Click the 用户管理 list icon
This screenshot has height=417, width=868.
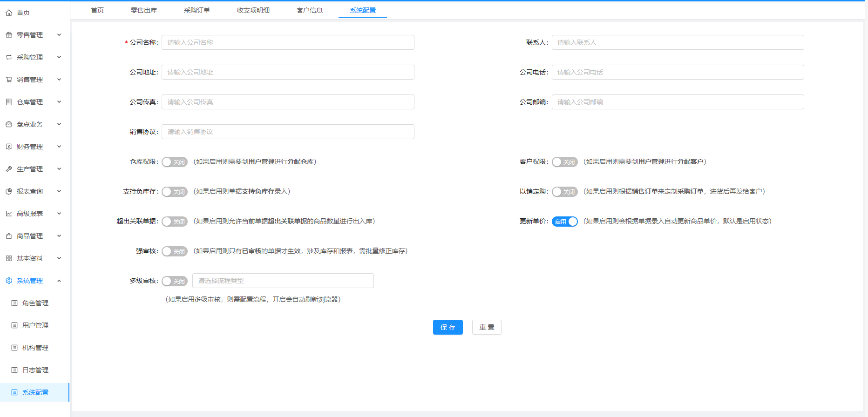point(14,325)
